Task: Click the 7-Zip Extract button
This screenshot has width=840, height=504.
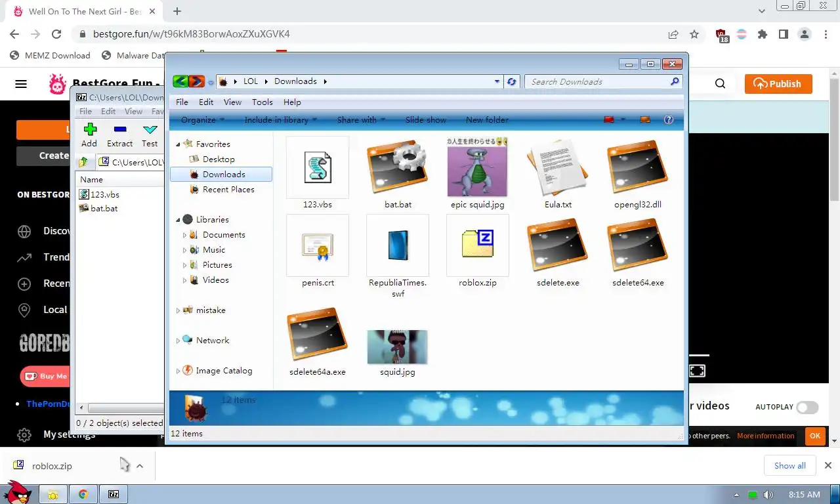Action: (119, 135)
